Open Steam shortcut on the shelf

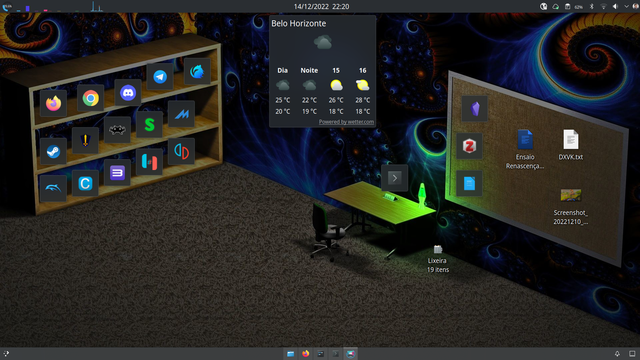(53, 152)
